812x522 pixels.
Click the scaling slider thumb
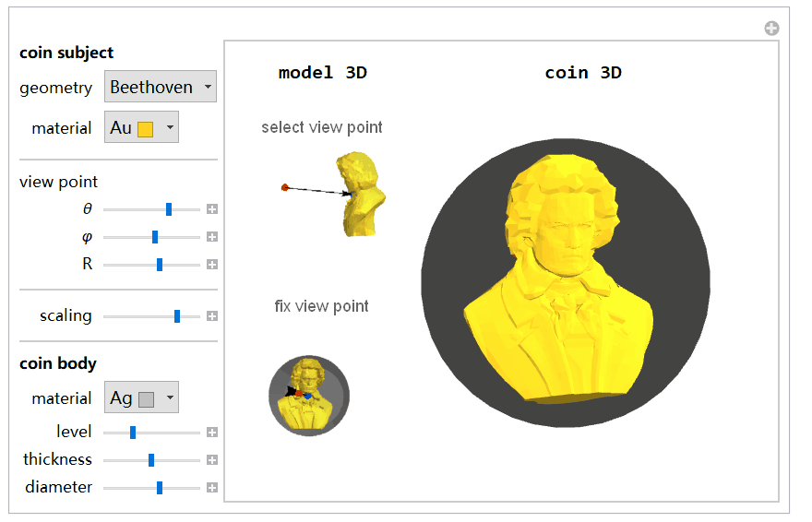point(177,316)
